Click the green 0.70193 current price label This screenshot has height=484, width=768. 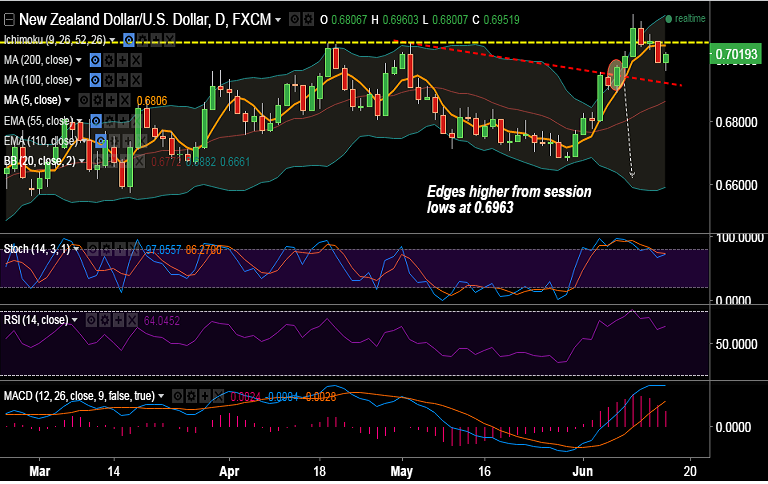[736, 54]
